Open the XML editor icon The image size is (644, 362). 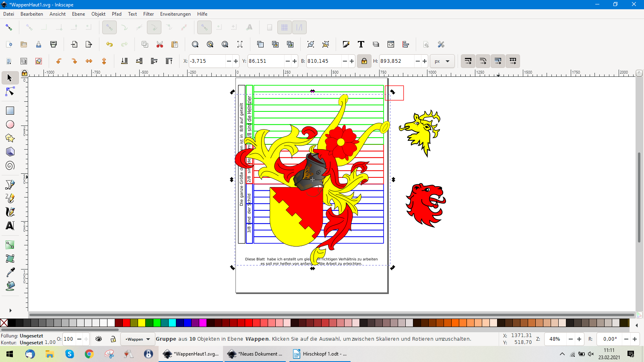[x=390, y=44]
